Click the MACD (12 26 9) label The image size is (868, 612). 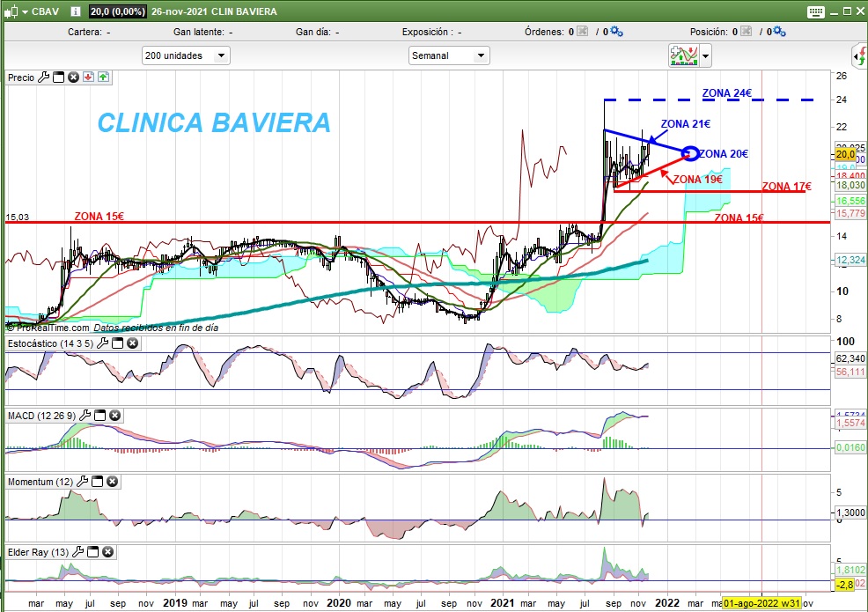pos(42,416)
